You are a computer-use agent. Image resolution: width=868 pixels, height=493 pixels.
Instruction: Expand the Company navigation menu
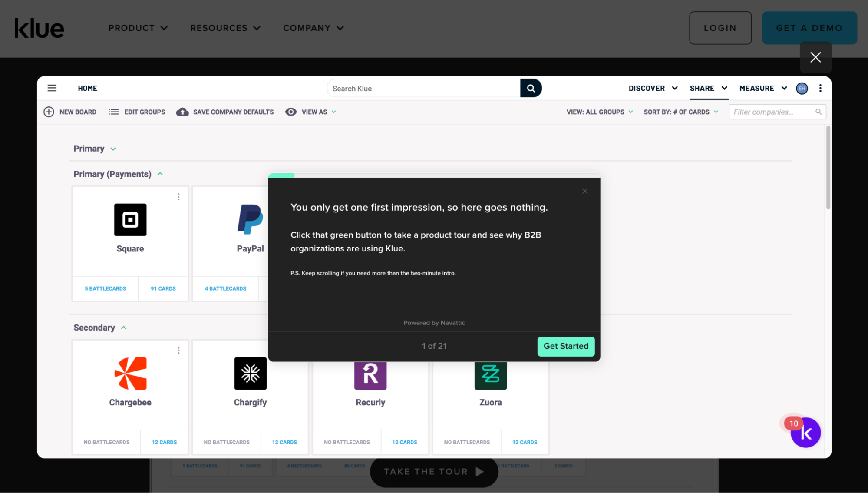coord(314,28)
